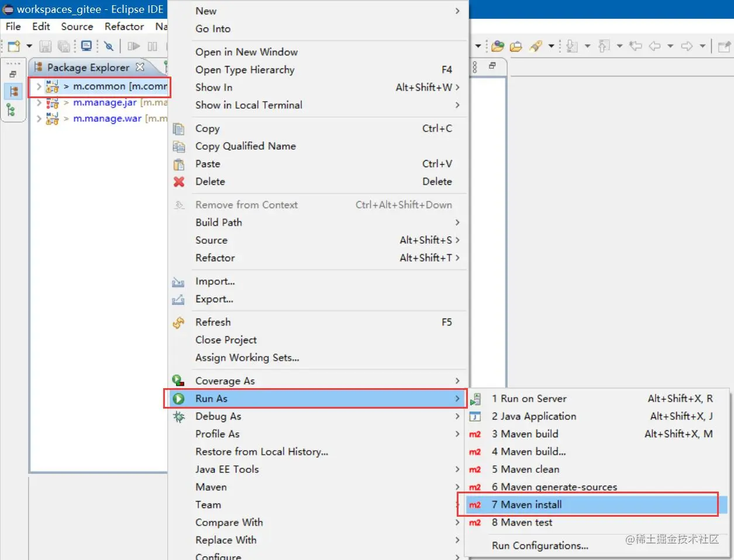This screenshot has height=560, width=734.
Task: Click the restore icon in right panel
Action: click(492, 65)
